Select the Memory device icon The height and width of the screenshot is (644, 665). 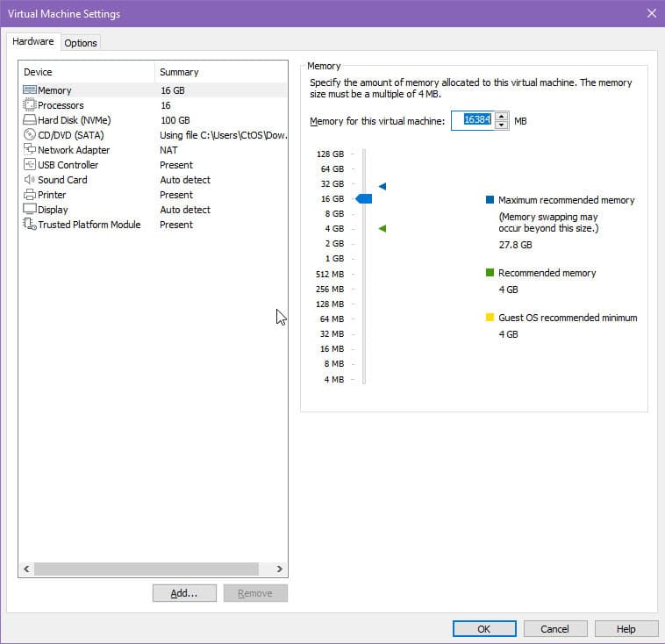tap(30, 90)
